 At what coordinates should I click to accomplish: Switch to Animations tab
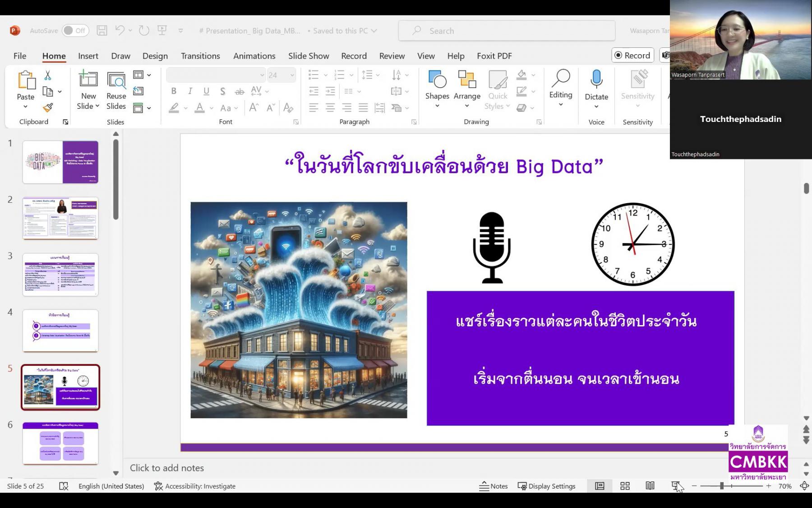(x=254, y=56)
